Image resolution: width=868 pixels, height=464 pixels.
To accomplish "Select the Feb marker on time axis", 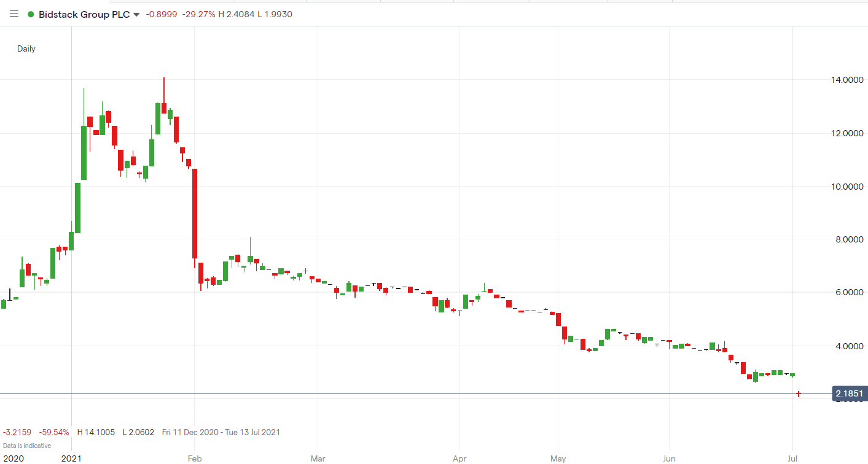I will pyautogui.click(x=194, y=458).
